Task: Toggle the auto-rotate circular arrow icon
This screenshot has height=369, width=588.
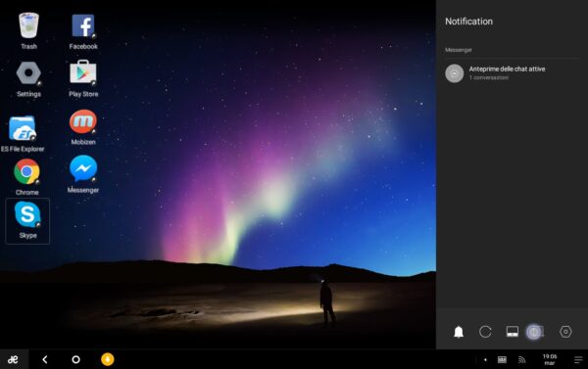Action: coord(485,332)
